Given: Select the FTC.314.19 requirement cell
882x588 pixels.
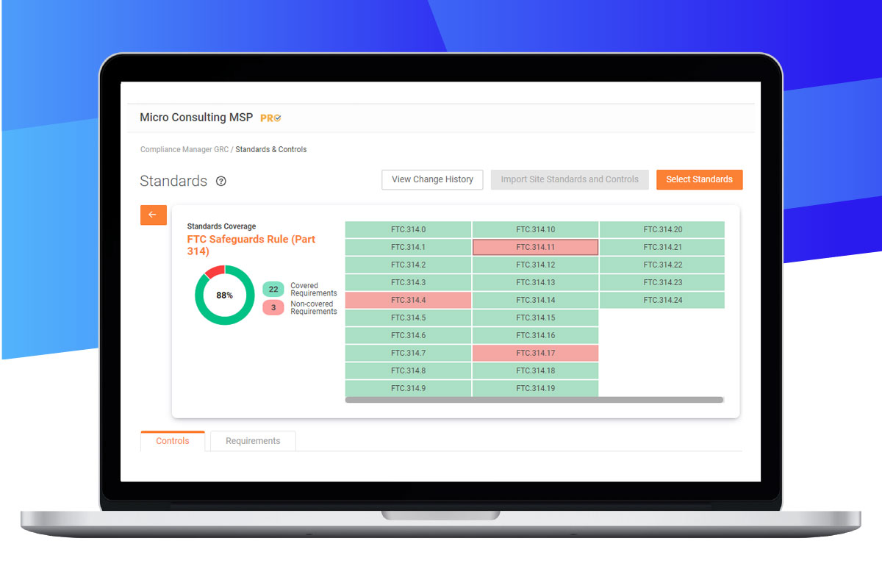Looking at the screenshot, I should click(535, 388).
